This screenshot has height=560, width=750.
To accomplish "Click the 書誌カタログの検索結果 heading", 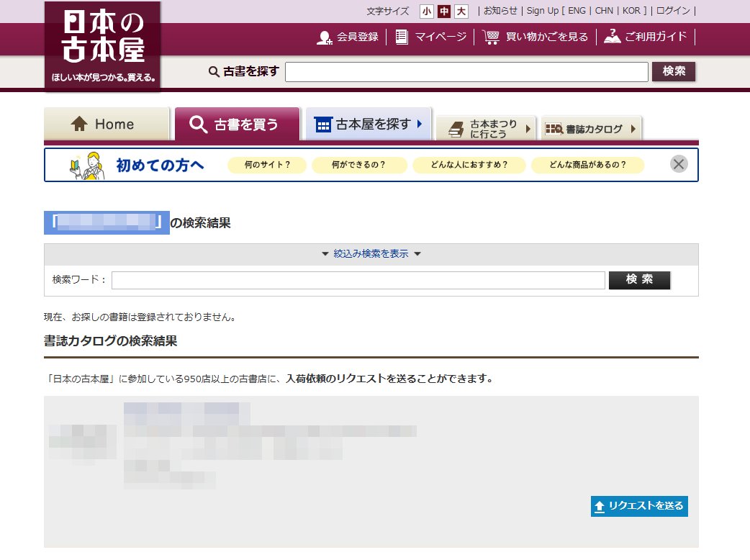I will coord(111,341).
